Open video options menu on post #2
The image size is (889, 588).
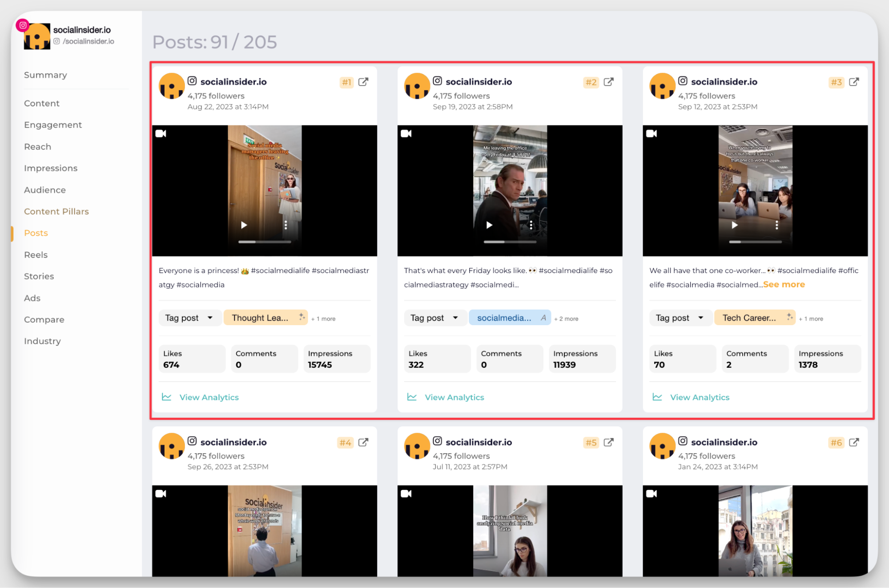point(531,225)
